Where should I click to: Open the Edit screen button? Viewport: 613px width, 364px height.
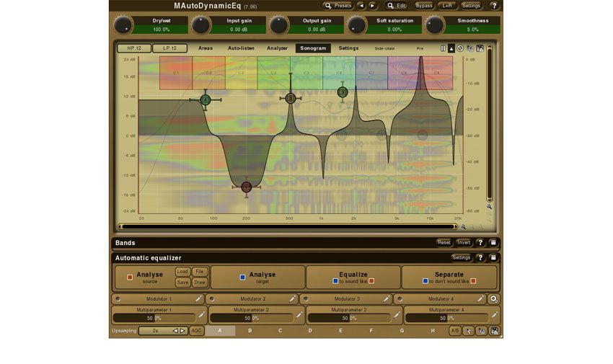point(397,6)
